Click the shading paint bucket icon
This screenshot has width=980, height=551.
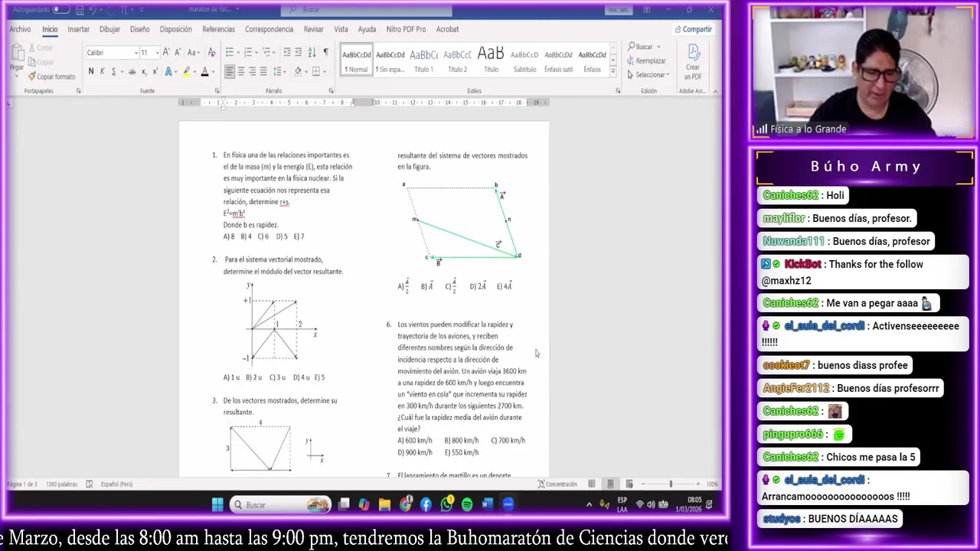[x=298, y=71]
